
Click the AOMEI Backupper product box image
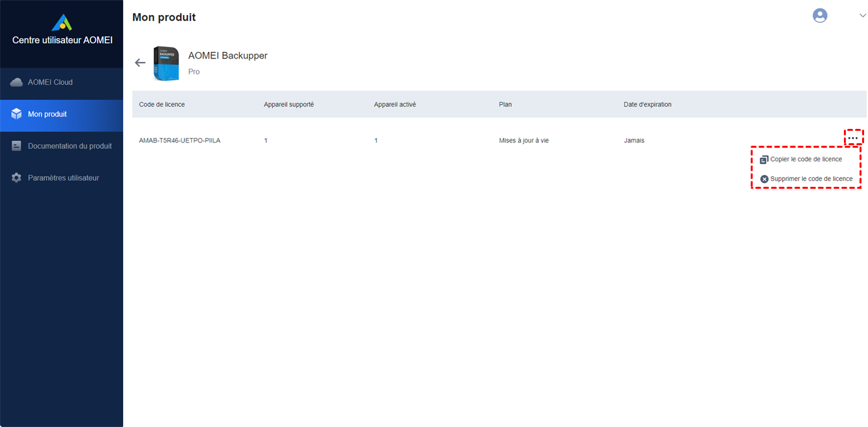[x=166, y=63]
